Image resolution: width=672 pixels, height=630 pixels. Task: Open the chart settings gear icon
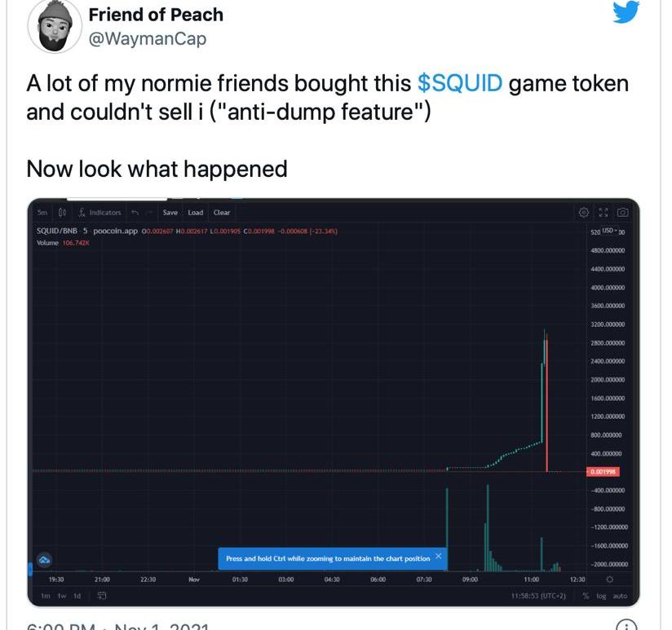[x=583, y=213]
